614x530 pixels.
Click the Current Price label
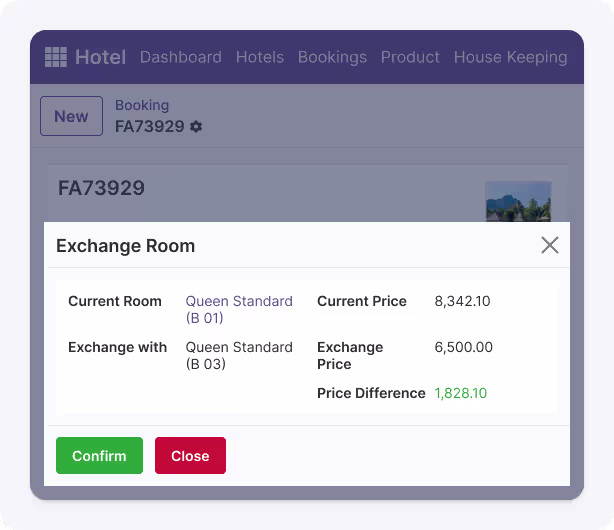coord(362,301)
